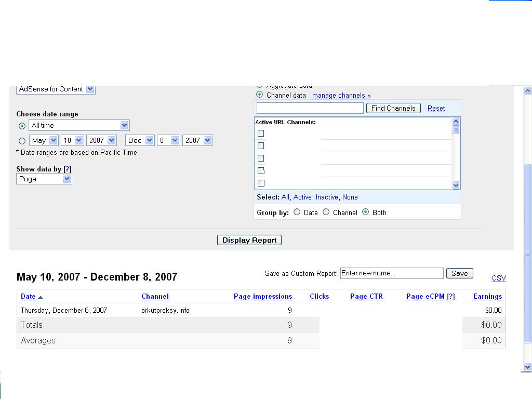This screenshot has height=399, width=532.
Task: Group by Date radio button
Action: pos(297,212)
